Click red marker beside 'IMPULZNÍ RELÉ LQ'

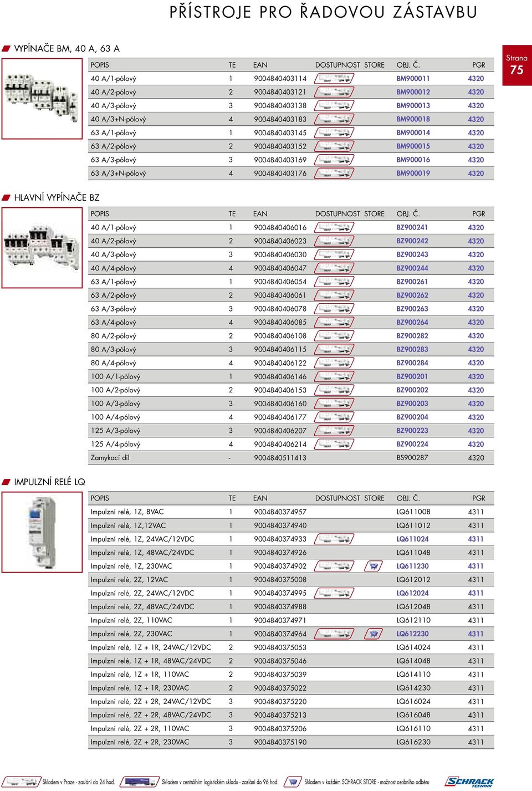click(7, 482)
